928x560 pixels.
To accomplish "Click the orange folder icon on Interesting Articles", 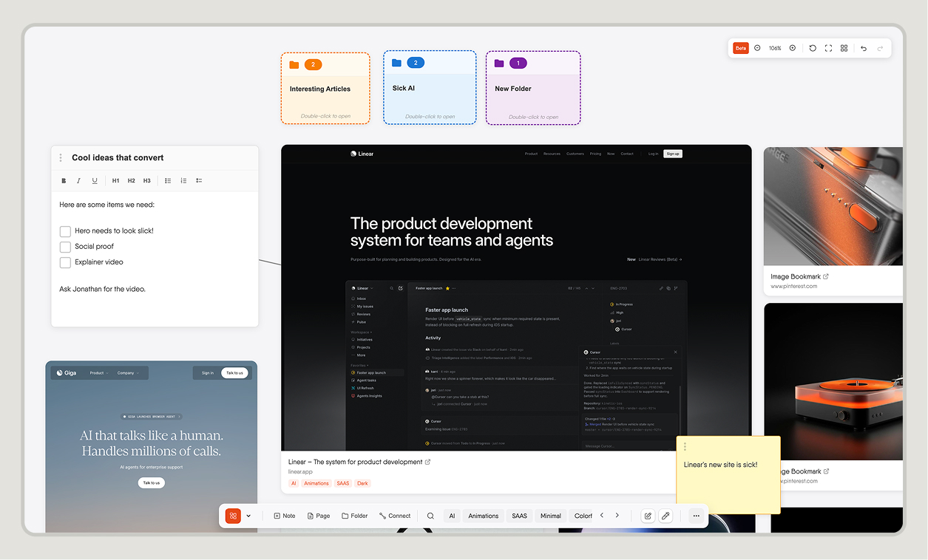I will 294,65.
